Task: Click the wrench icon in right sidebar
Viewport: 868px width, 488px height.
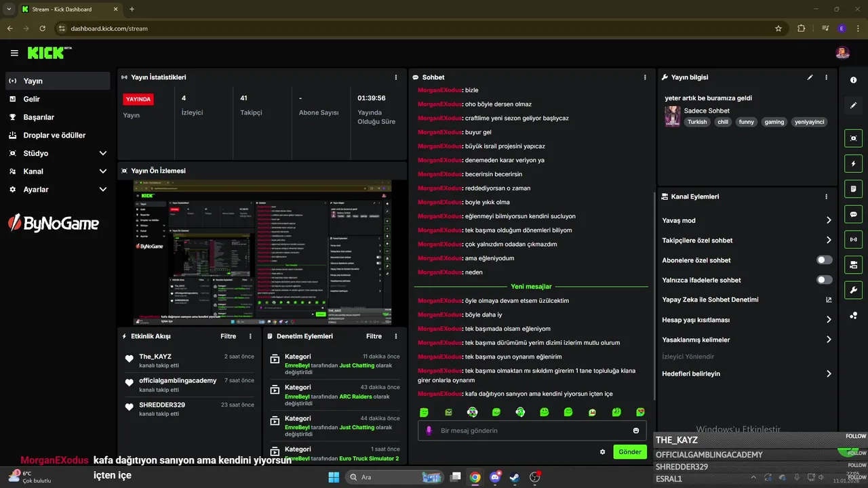Action: coord(853,290)
